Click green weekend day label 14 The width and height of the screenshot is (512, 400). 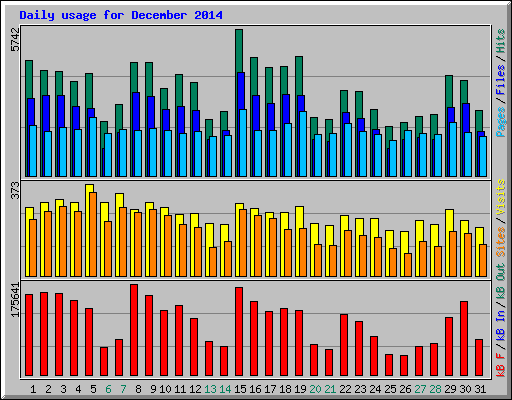(225, 389)
